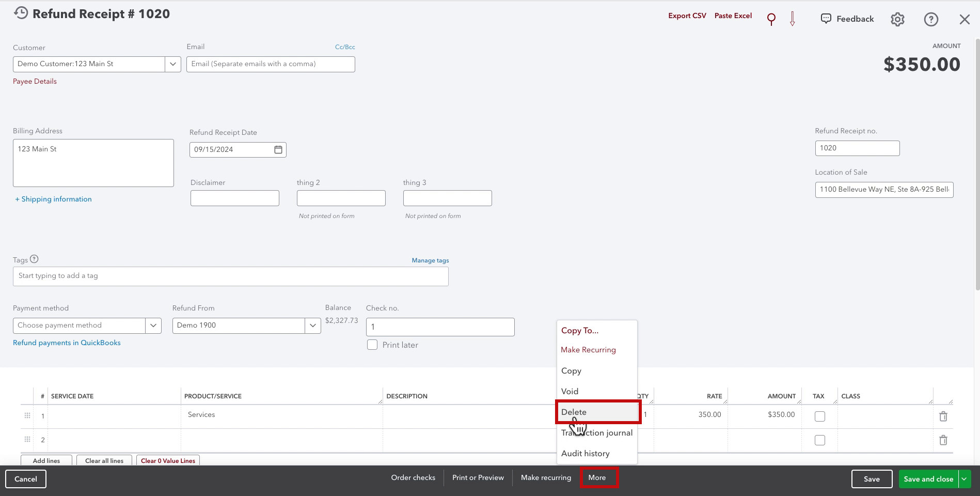
Task: Open Refund payments in QuickBooks link
Action: pyautogui.click(x=67, y=343)
